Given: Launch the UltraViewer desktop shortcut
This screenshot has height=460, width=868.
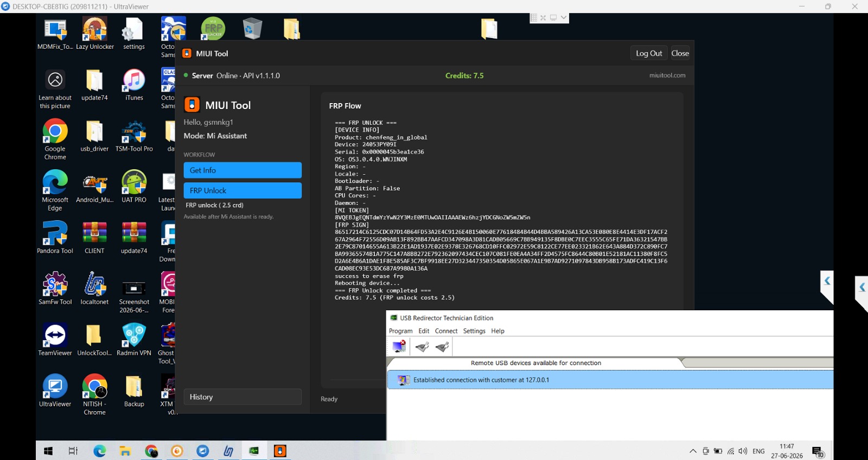Looking at the screenshot, I should point(55,391).
